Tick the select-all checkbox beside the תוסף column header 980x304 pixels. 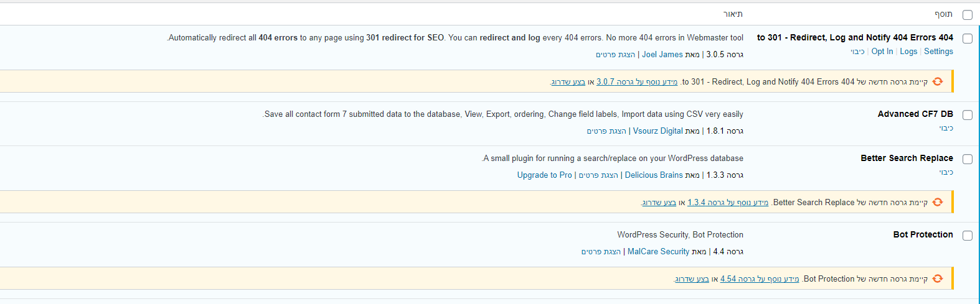point(967,15)
